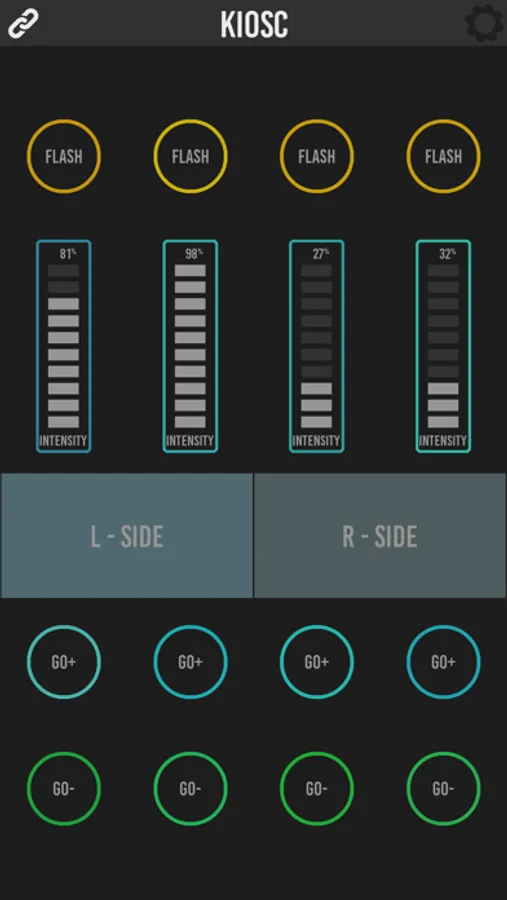Trigger the first GO+ circle button
Viewport: 507px width, 900px height.
click(64, 662)
